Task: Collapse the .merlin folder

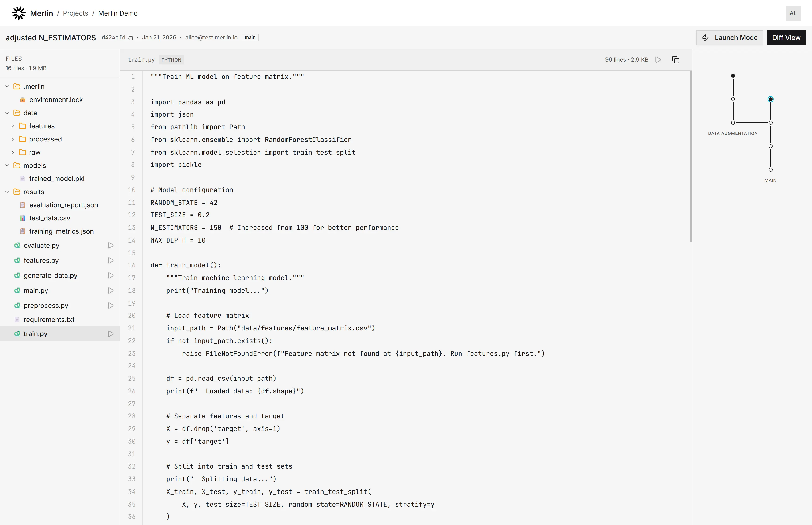Action: coord(7,86)
